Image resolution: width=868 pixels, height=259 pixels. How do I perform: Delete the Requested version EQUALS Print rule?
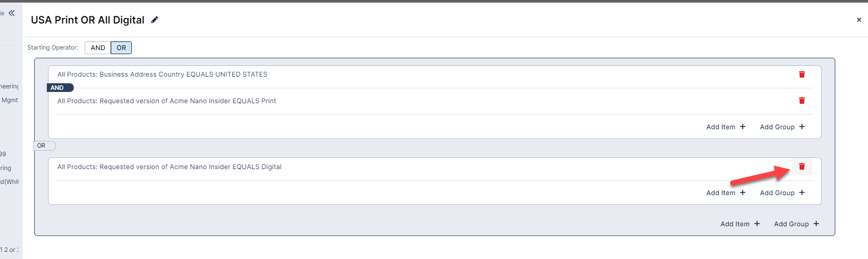pos(802,101)
